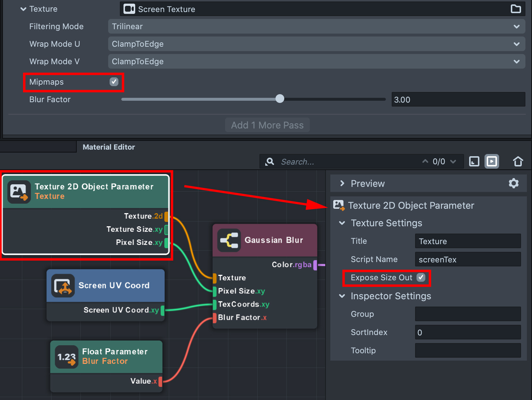The image size is (532, 400).
Task: Click the Script Name input field
Action: 467,259
